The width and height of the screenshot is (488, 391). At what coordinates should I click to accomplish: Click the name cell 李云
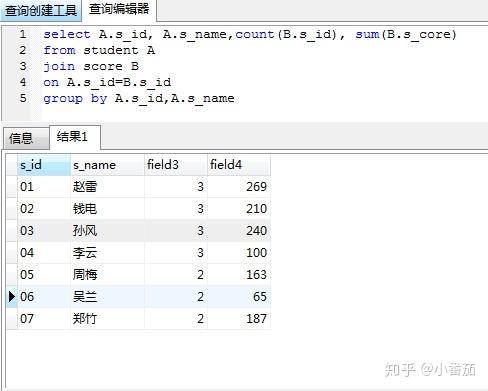tap(107, 253)
